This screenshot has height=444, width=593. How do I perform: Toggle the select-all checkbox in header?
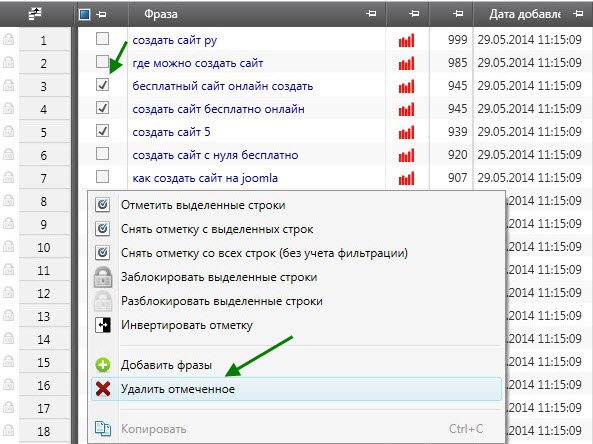(x=84, y=14)
